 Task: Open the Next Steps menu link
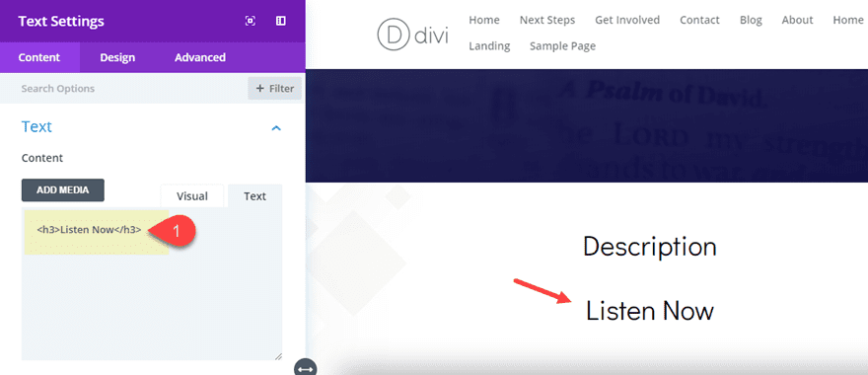(547, 20)
